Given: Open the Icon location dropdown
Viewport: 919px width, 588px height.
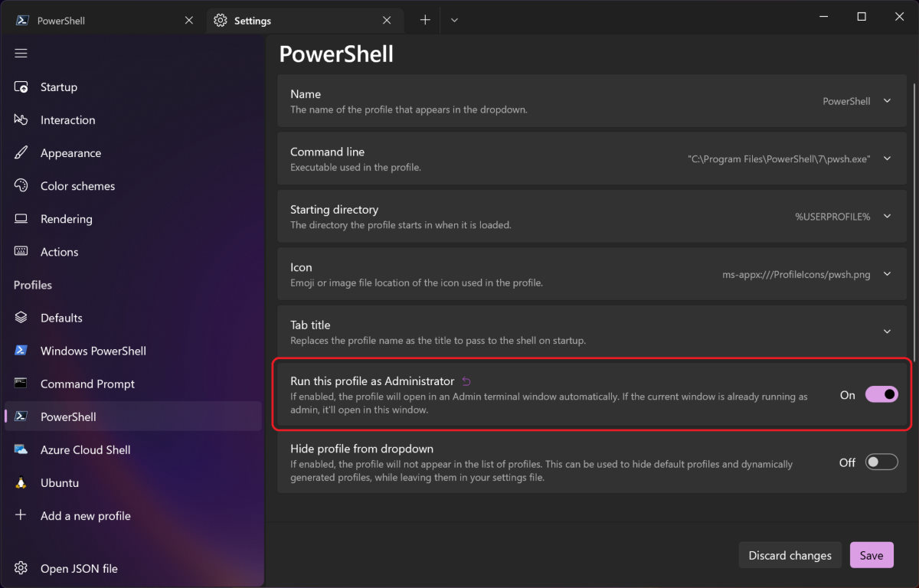Looking at the screenshot, I should tap(886, 273).
